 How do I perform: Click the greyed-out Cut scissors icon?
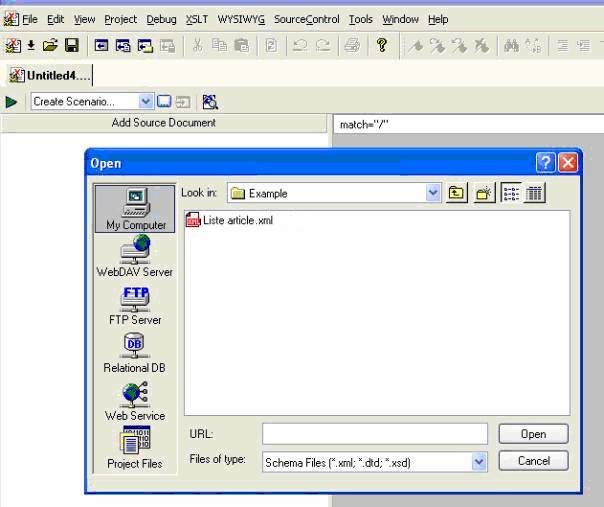pyautogui.click(x=198, y=46)
